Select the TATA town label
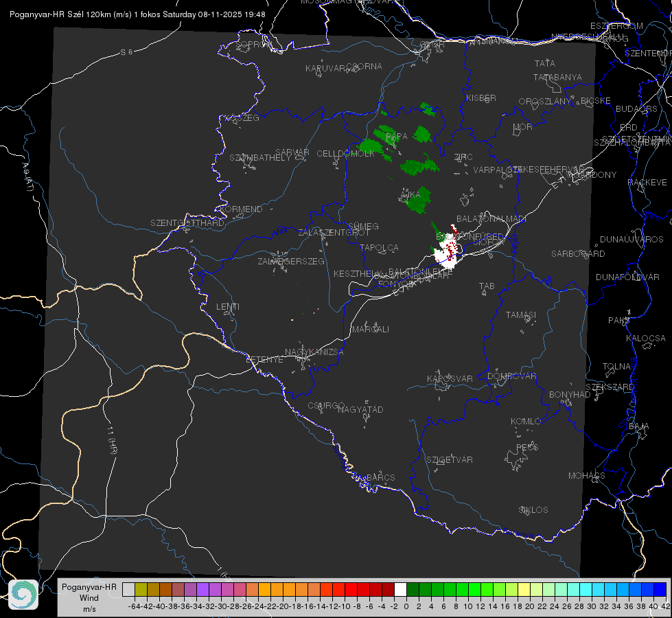The height and width of the screenshot is (618, 672). tap(545, 63)
